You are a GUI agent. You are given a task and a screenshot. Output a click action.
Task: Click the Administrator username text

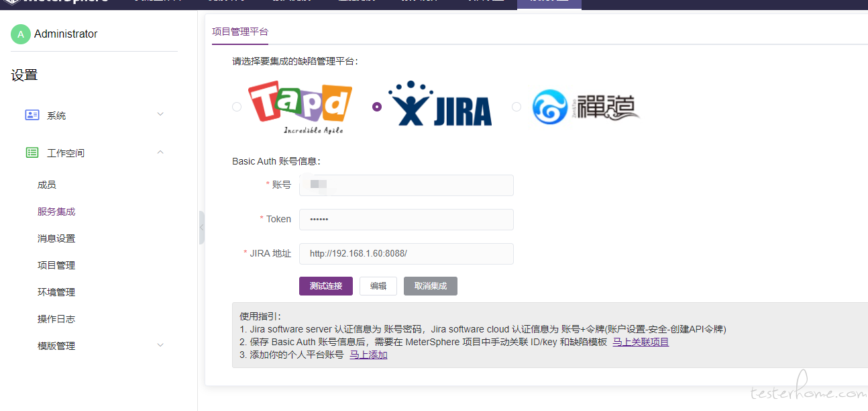click(66, 34)
